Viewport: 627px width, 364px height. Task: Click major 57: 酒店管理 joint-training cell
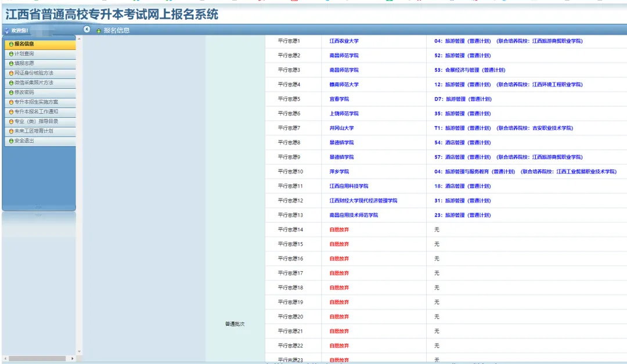pyautogui.click(x=509, y=157)
